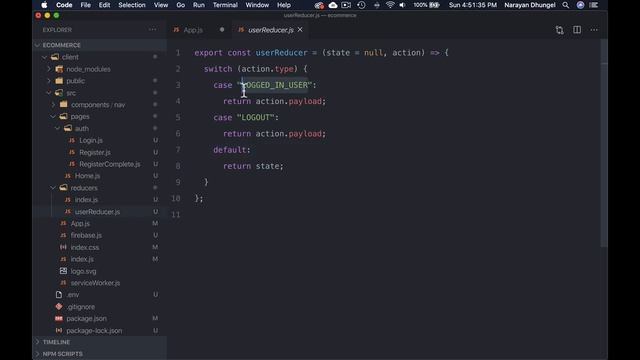Image resolution: width=640 pixels, height=360 pixels.
Task: Close the userReducer.js tab
Action: (300, 29)
